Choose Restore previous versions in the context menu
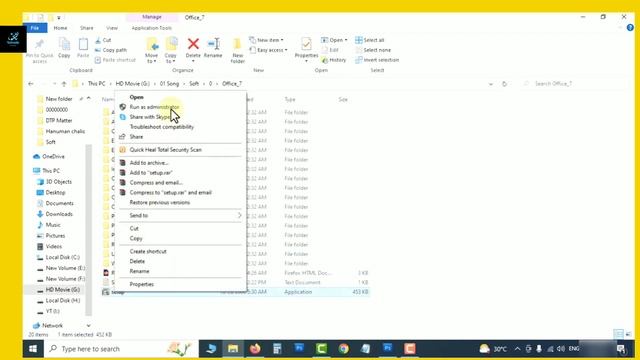Viewport: 640px width, 360px height. (x=160, y=202)
